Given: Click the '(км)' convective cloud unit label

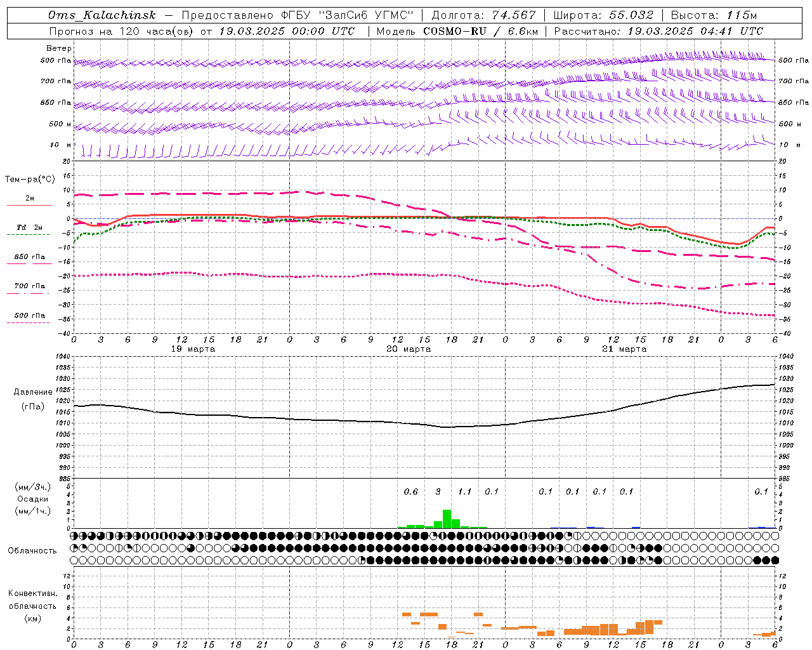Looking at the screenshot, I should [32, 618].
